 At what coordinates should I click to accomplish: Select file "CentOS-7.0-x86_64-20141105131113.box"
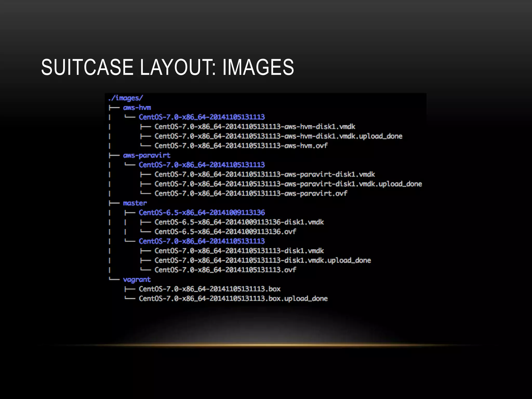click(210, 289)
